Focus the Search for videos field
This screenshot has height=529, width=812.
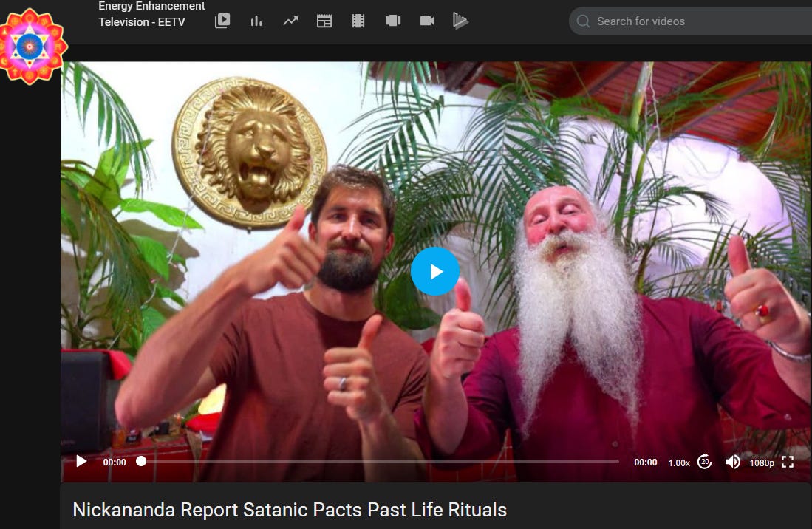coord(691,21)
